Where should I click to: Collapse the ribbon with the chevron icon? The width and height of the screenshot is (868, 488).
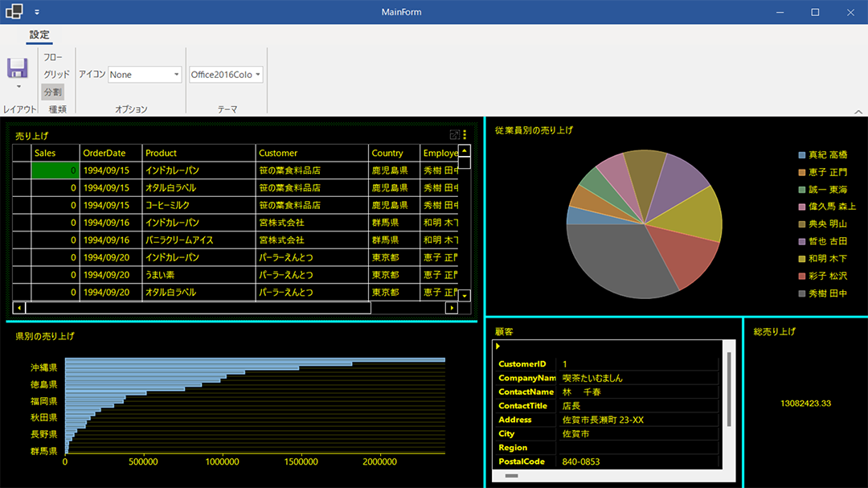(858, 112)
